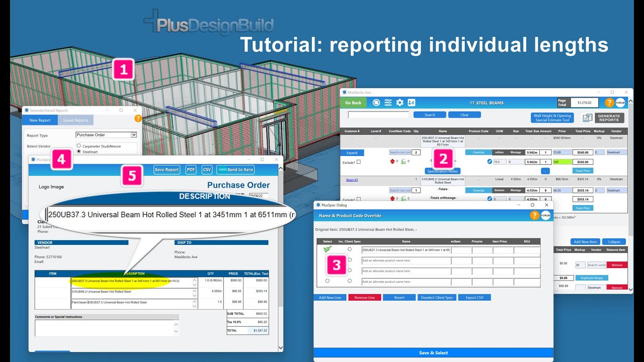Click the Go Back button

point(353,103)
